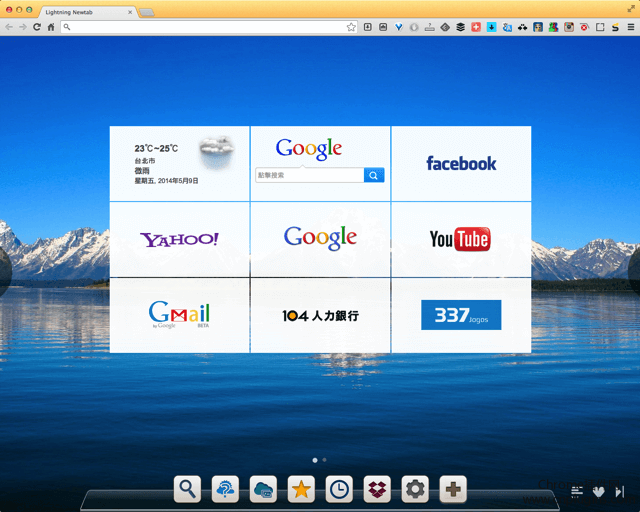Image resolution: width=640 pixels, height=512 pixels.
Task: Open the gear settings dock icon
Action: tap(415, 489)
